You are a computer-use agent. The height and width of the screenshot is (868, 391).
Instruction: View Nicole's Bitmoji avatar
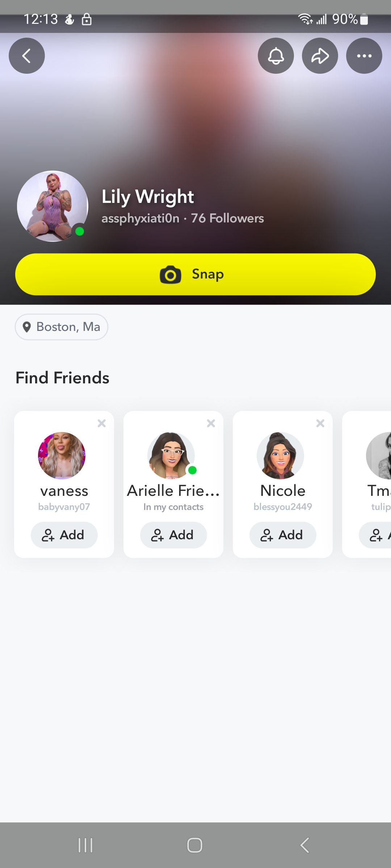[x=281, y=456]
